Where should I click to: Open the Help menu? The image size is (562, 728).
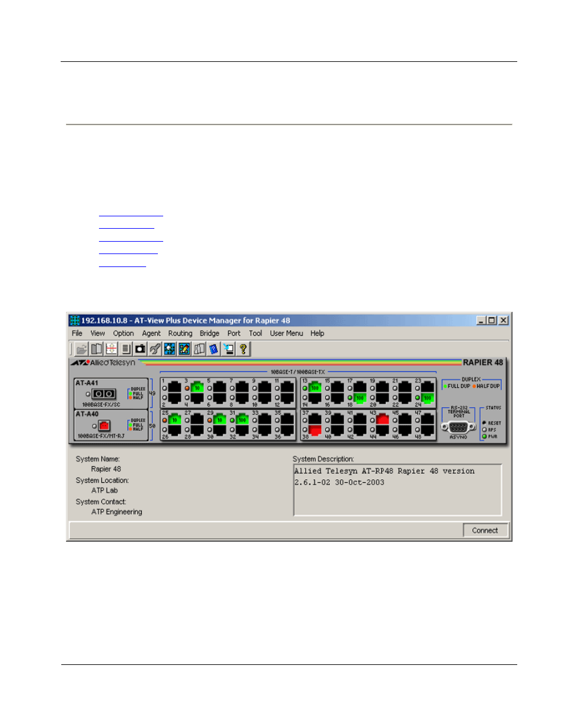(x=318, y=333)
